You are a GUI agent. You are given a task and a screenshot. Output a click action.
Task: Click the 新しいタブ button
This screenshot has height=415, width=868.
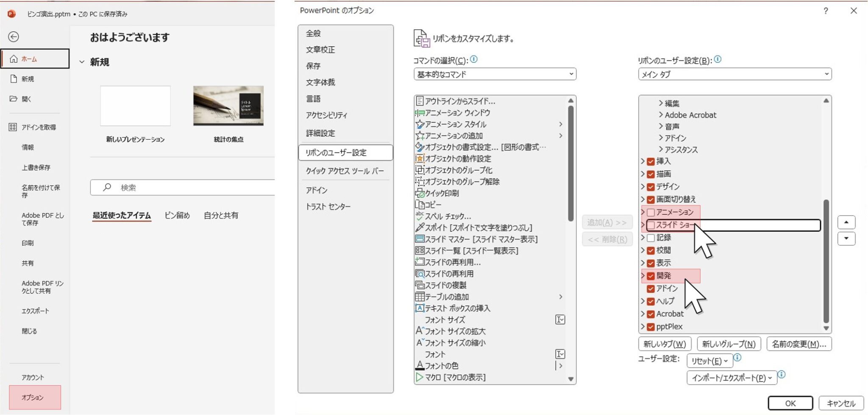[665, 344]
